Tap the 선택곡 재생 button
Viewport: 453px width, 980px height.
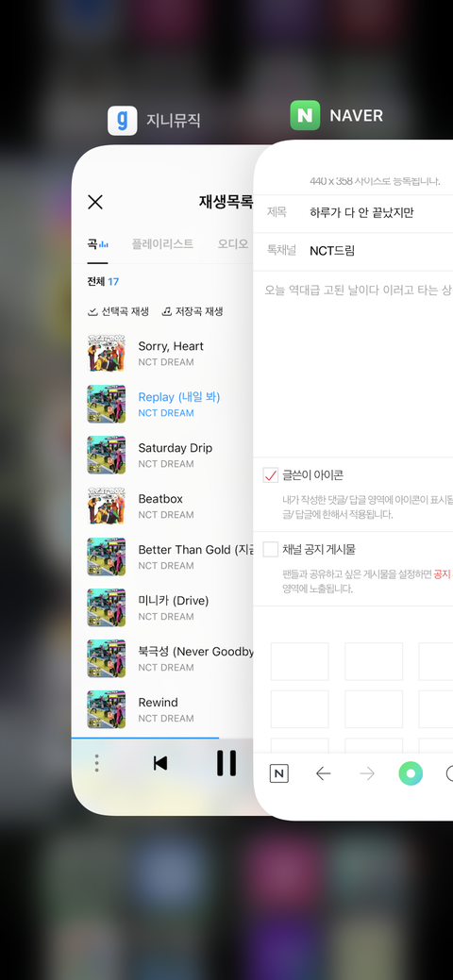(118, 311)
